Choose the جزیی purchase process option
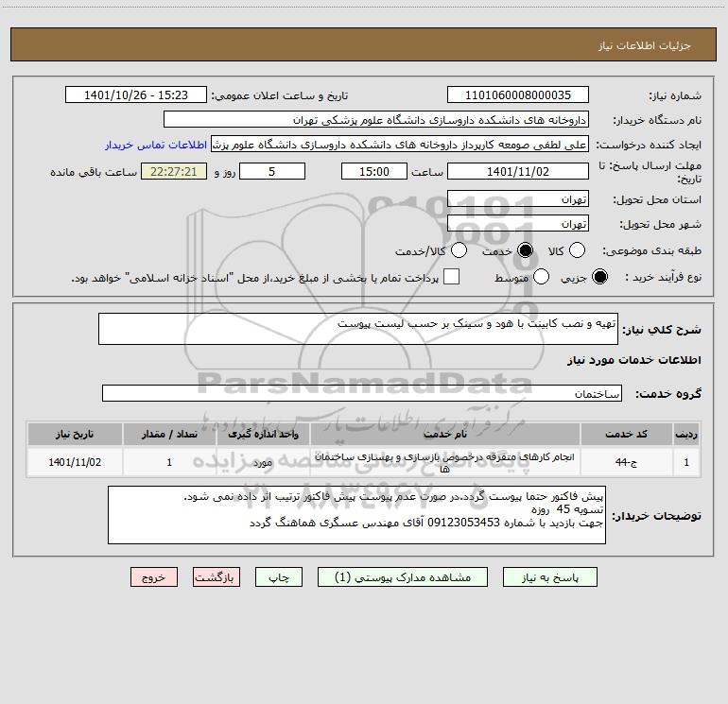This screenshot has height=704, width=728. [x=599, y=277]
